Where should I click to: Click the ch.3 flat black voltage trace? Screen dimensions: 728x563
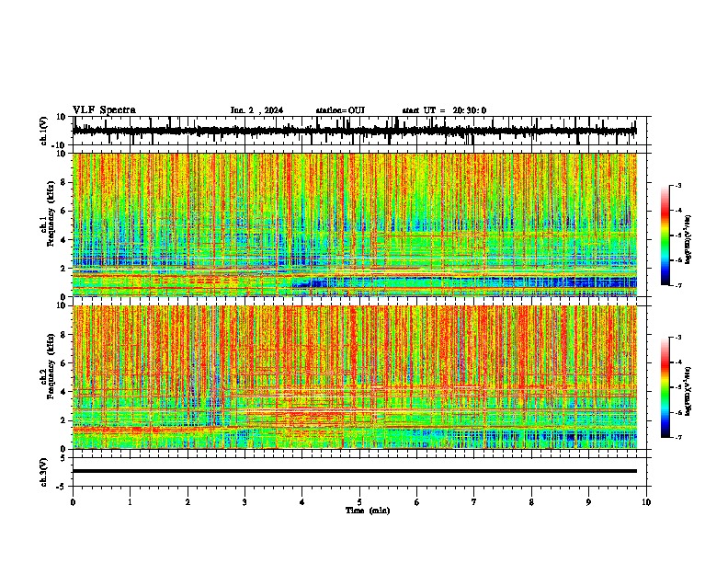355,471
